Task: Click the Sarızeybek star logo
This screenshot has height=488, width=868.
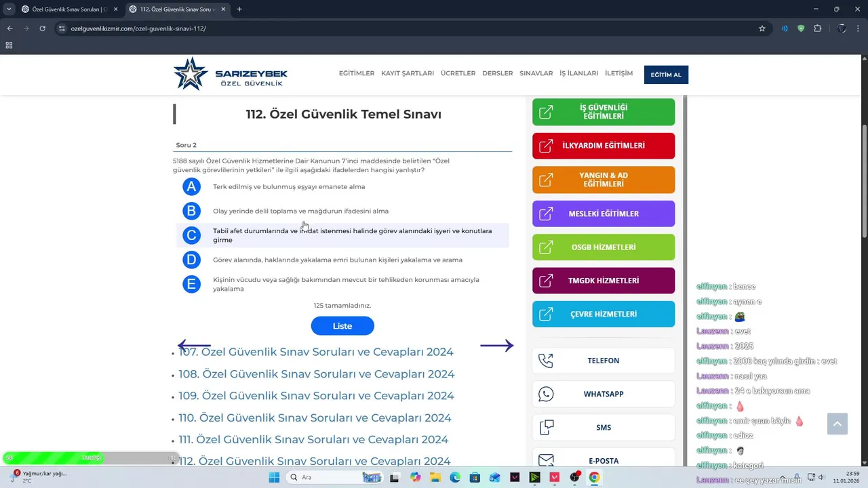Action: pos(191,74)
